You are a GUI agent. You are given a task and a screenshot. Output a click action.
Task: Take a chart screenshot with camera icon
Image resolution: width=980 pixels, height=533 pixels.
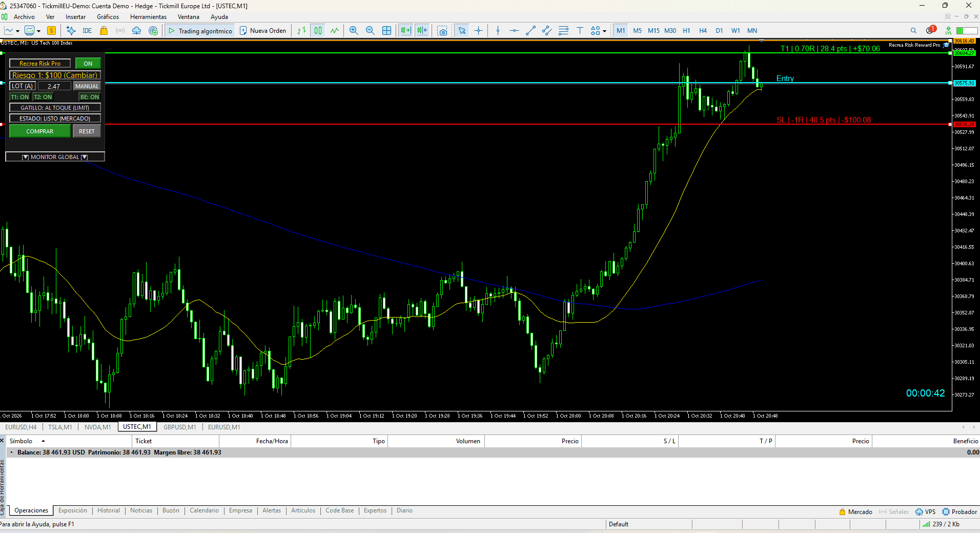(442, 31)
